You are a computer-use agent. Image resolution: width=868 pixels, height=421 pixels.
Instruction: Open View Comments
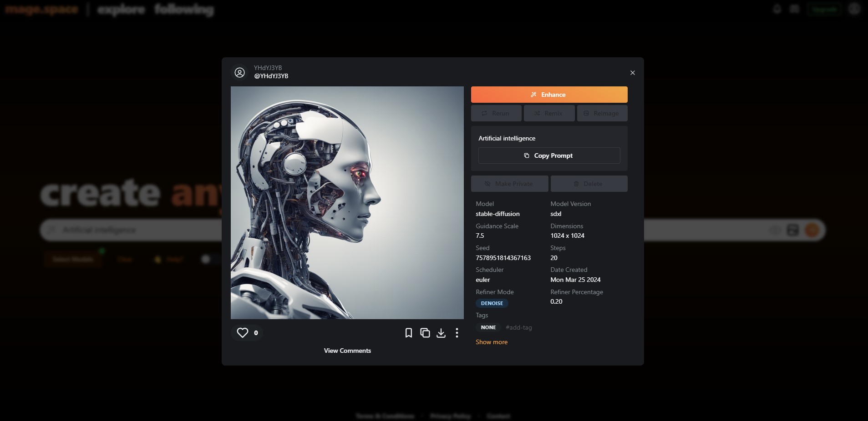[x=347, y=351]
